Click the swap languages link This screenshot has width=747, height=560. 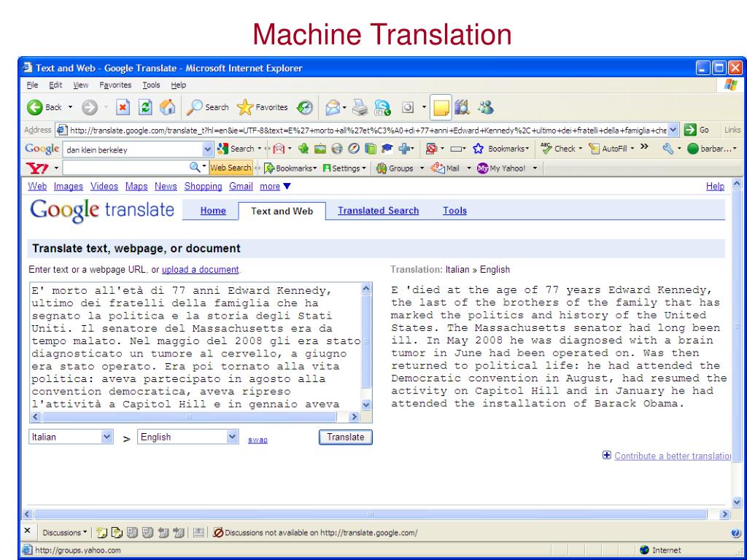(x=258, y=440)
